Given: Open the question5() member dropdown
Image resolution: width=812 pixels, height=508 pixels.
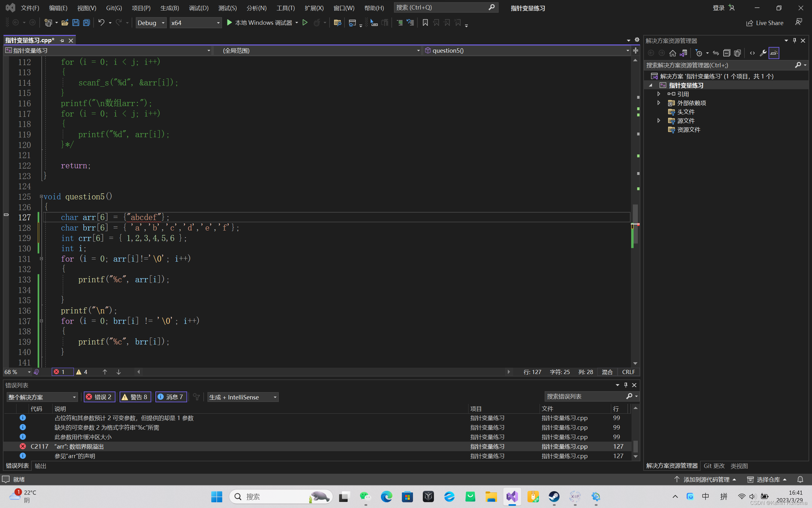Looking at the screenshot, I should (x=527, y=50).
